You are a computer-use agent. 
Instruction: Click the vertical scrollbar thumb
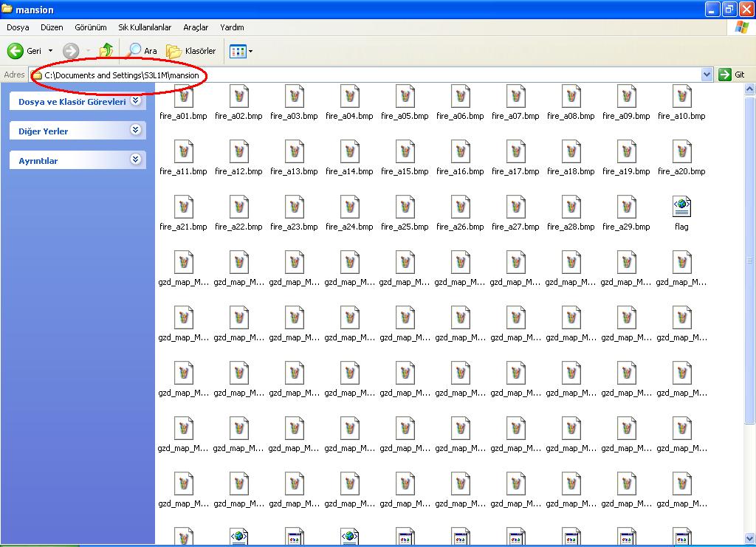tap(750, 261)
